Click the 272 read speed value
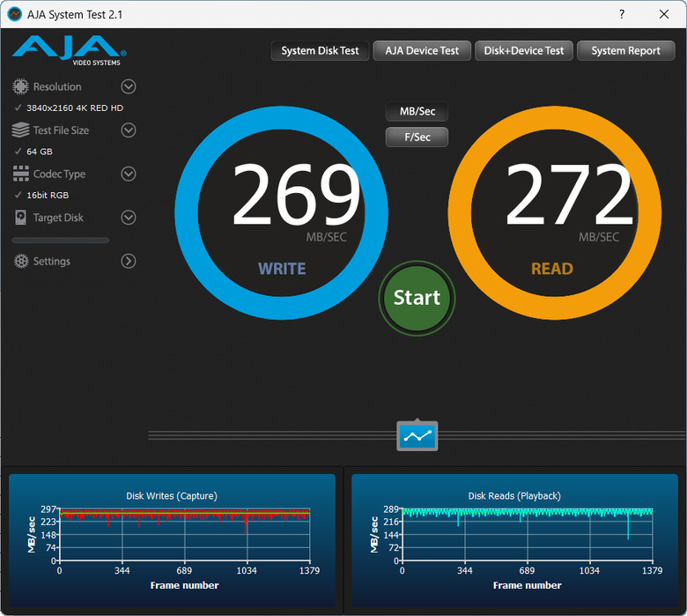The width and height of the screenshot is (687, 616). click(x=569, y=194)
